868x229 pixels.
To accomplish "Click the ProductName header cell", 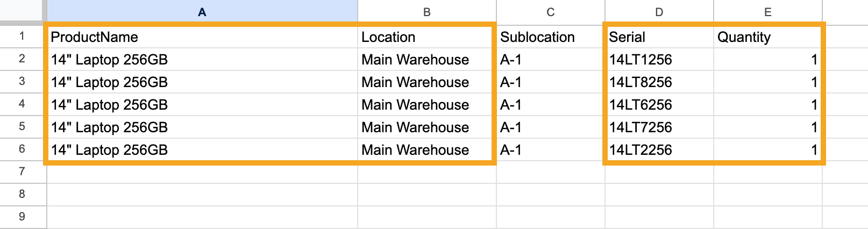I will tap(202, 37).
